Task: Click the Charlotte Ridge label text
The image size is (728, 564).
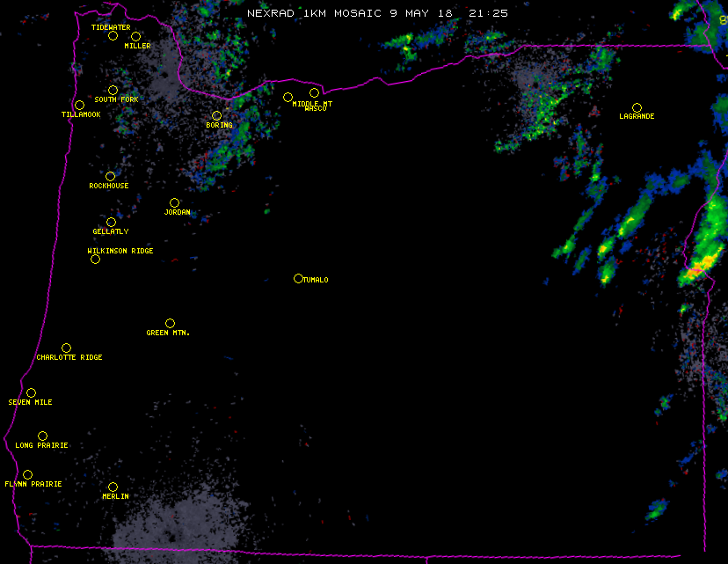Action: (69, 357)
